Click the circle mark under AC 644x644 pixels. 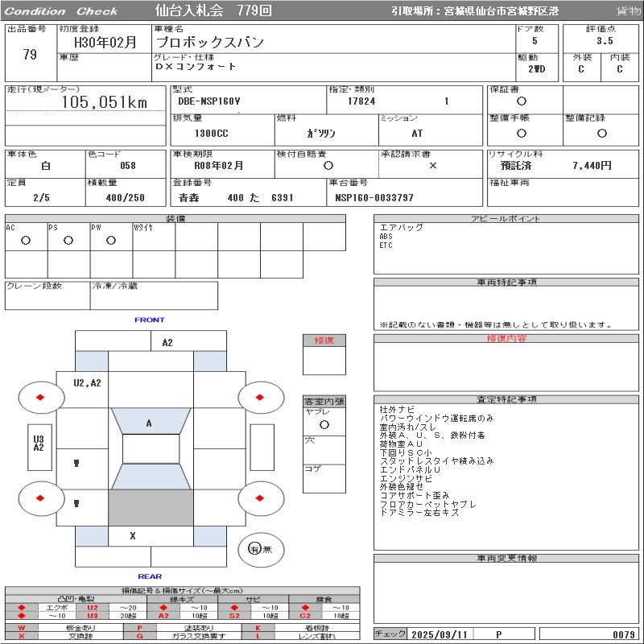26,240
